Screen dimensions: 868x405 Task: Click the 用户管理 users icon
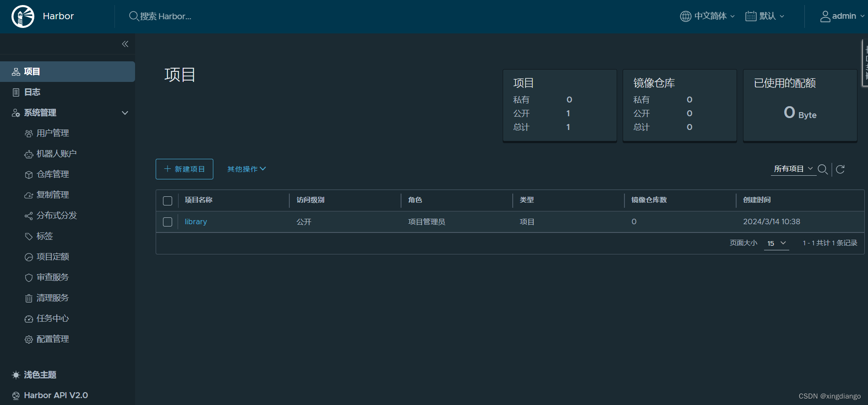(28, 134)
